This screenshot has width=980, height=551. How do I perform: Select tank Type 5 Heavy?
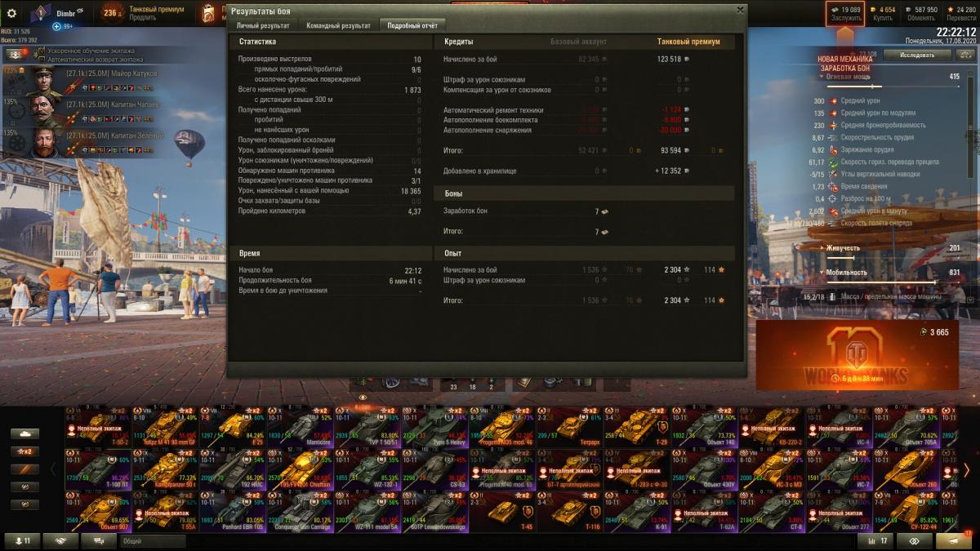434,426
